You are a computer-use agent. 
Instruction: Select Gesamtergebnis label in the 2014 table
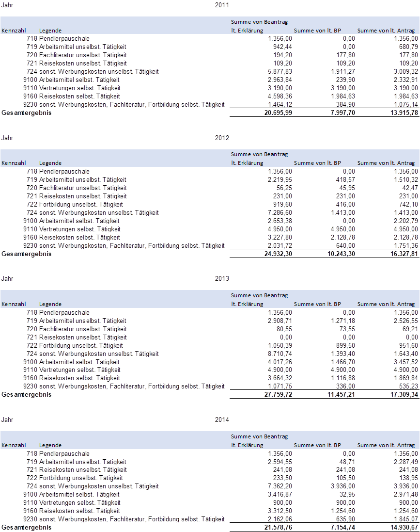26,527
